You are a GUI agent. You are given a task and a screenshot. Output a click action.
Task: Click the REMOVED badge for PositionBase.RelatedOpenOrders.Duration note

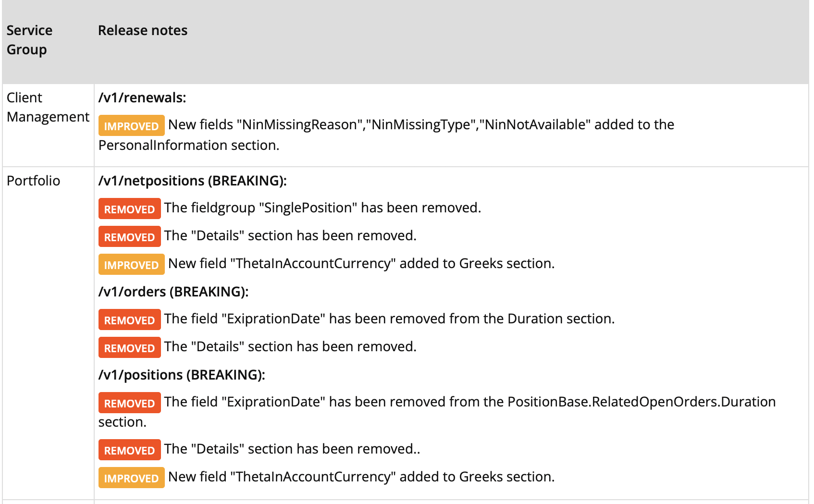click(129, 403)
